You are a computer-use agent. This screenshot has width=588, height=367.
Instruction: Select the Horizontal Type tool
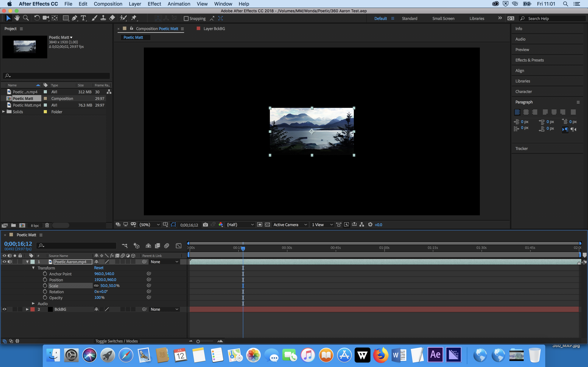pos(83,18)
